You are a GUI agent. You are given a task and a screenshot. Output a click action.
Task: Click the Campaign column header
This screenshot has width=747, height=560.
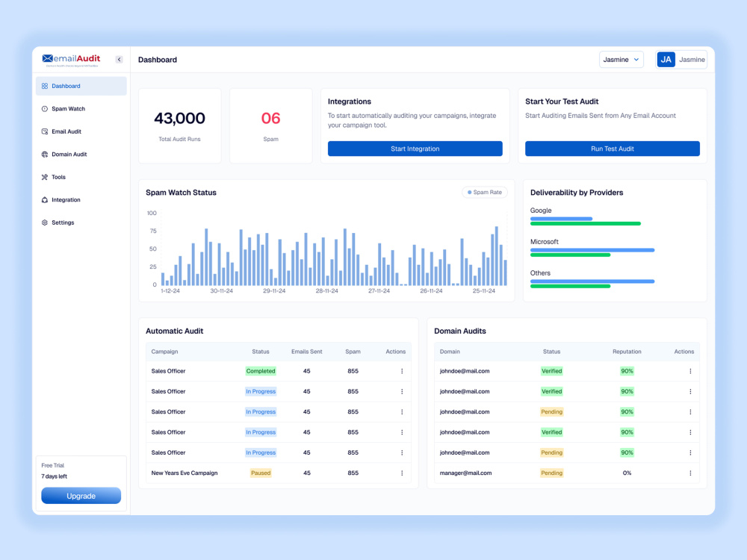(164, 352)
